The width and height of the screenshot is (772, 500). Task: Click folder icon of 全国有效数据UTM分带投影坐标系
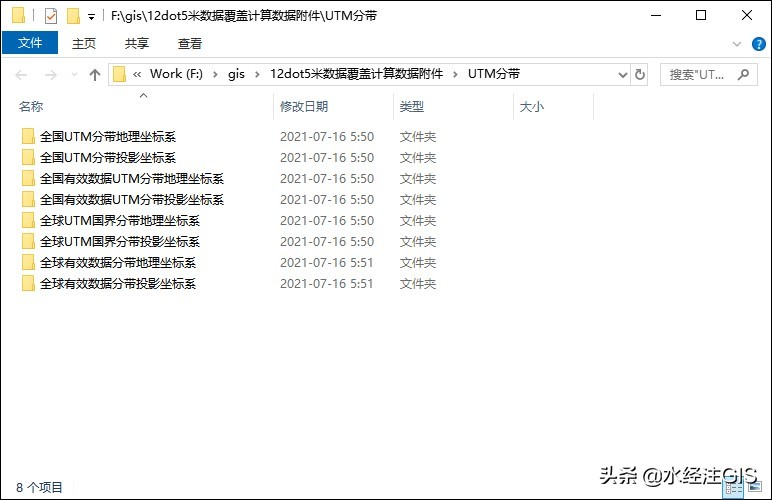click(28, 200)
